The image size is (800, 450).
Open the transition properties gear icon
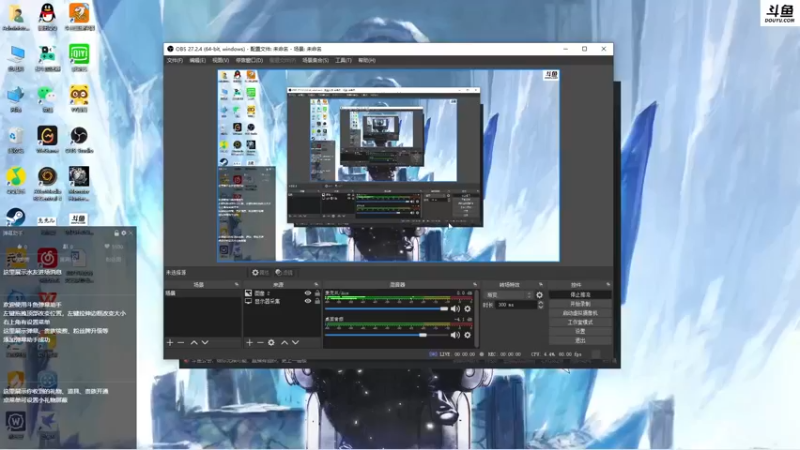click(539, 295)
